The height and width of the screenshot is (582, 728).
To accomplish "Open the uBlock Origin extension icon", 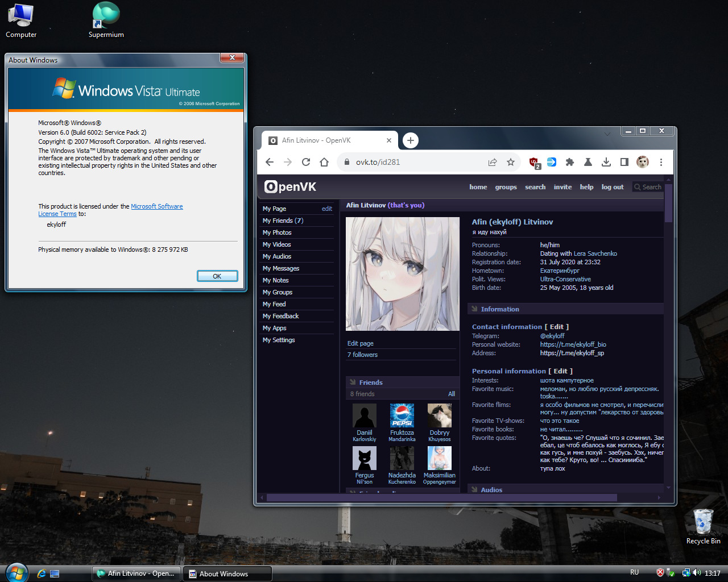I will coord(534,163).
